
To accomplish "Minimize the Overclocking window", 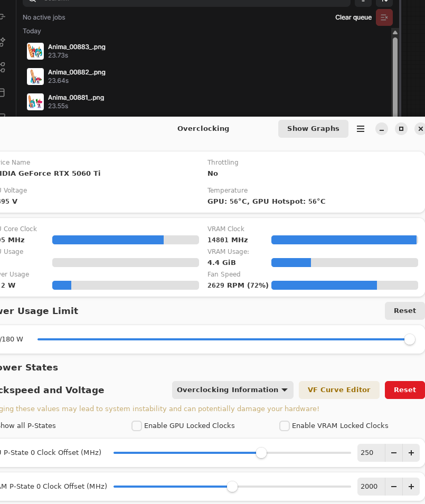I will [382, 129].
